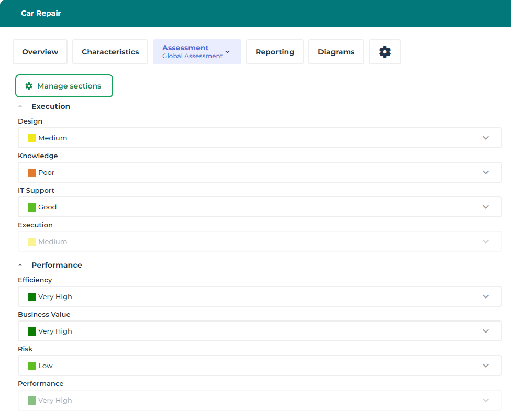Open the settings gear tab
Image resolution: width=511 pixels, height=420 pixels.
point(385,52)
